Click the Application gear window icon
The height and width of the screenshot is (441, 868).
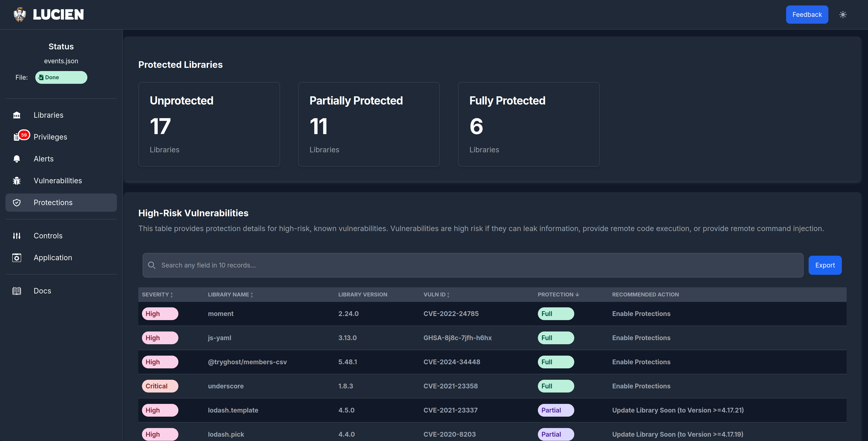[17, 257]
